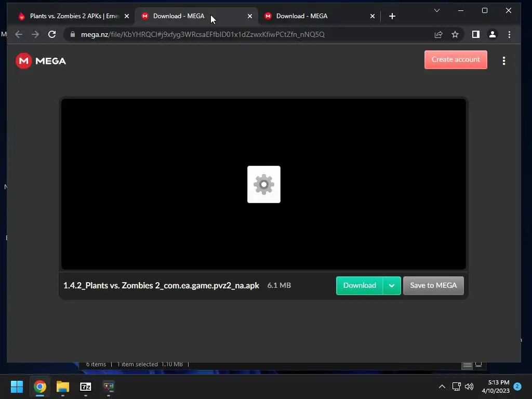Click the 6.1 MB file size
The height and width of the screenshot is (399, 532).
279,285
